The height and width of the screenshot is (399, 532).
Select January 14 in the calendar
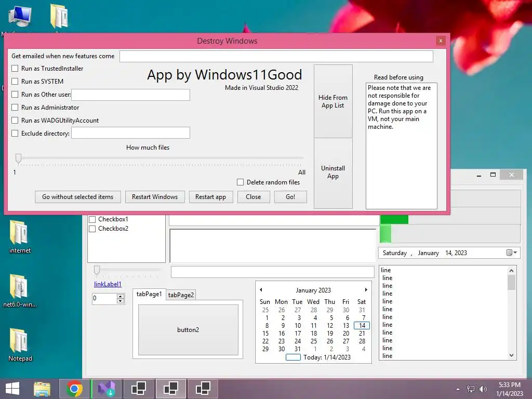362,325
